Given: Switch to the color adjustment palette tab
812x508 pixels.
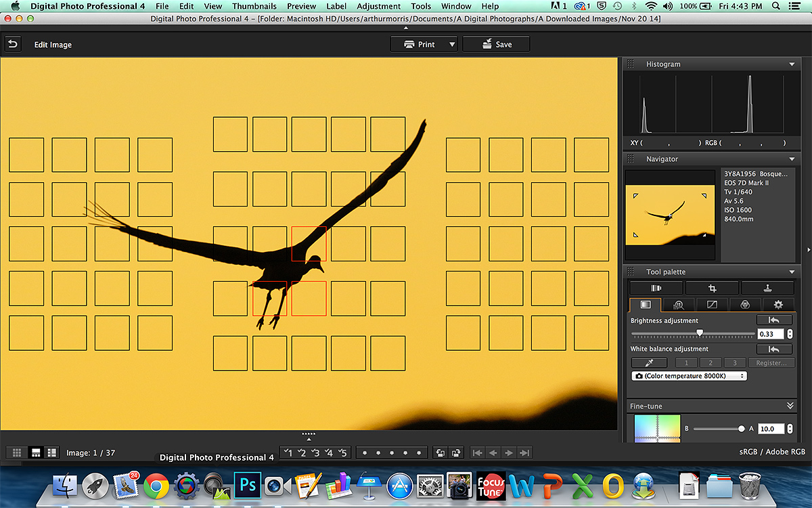Looking at the screenshot, I should point(745,305).
